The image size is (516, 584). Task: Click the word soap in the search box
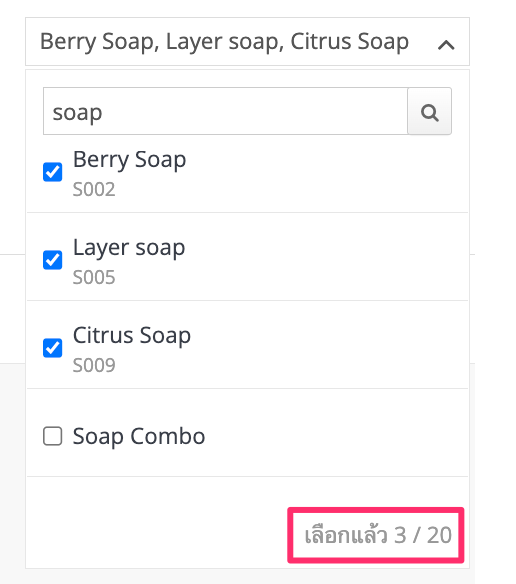click(x=77, y=112)
